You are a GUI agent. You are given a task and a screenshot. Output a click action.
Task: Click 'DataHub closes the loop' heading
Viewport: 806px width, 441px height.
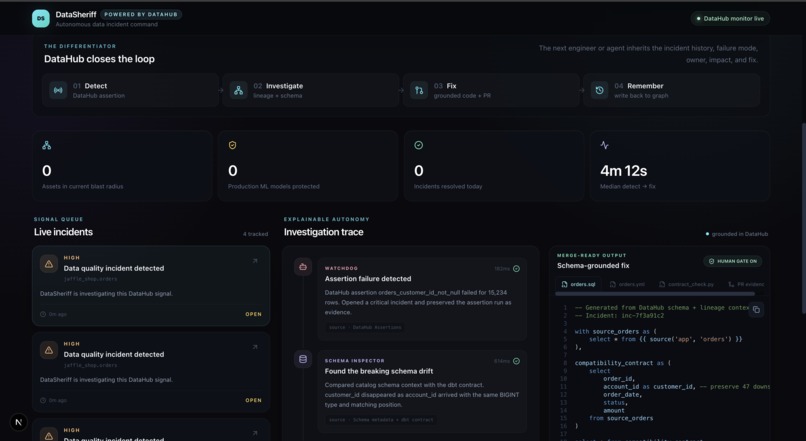[99, 59]
